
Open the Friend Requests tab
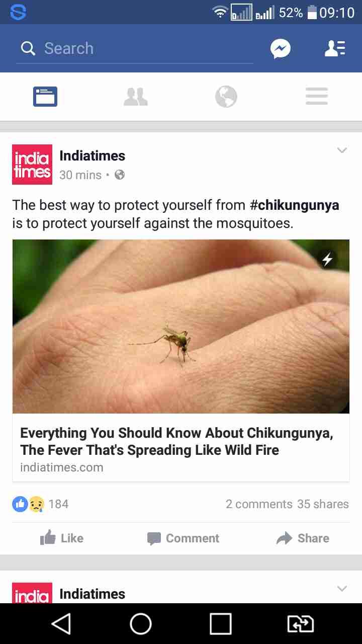136,96
